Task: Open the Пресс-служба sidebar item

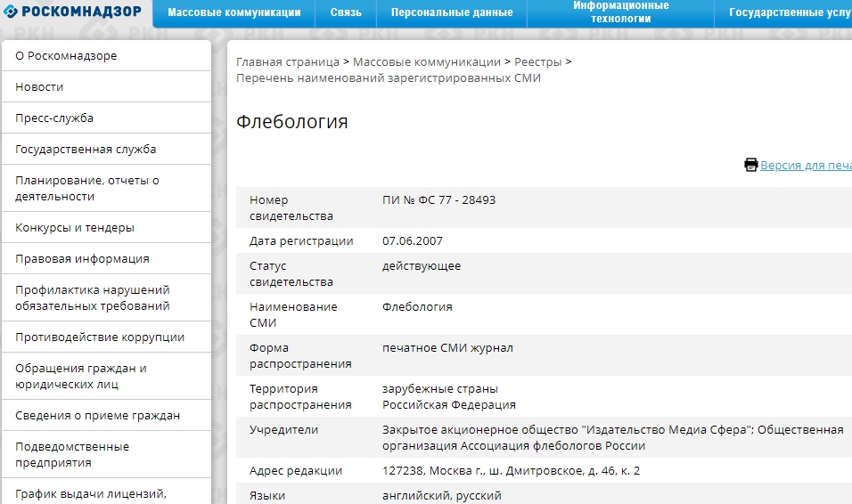Action: point(107,118)
